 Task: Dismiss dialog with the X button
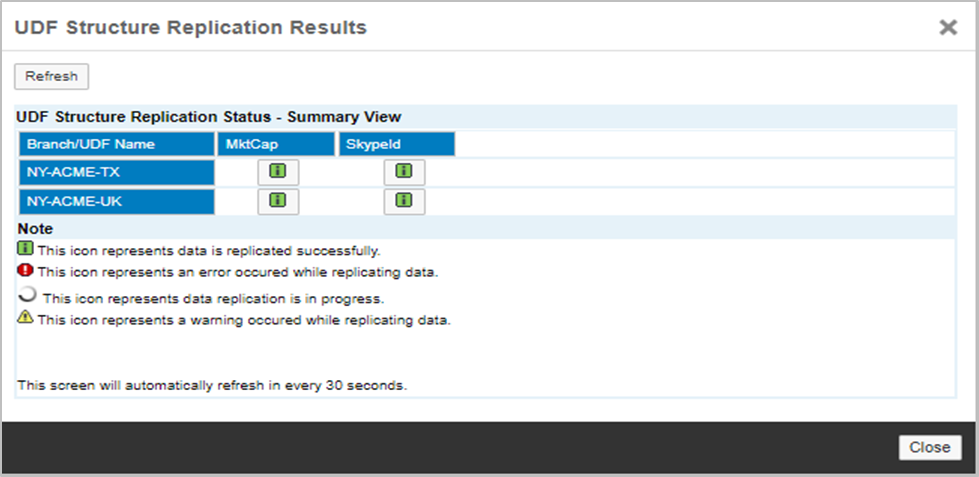(948, 28)
